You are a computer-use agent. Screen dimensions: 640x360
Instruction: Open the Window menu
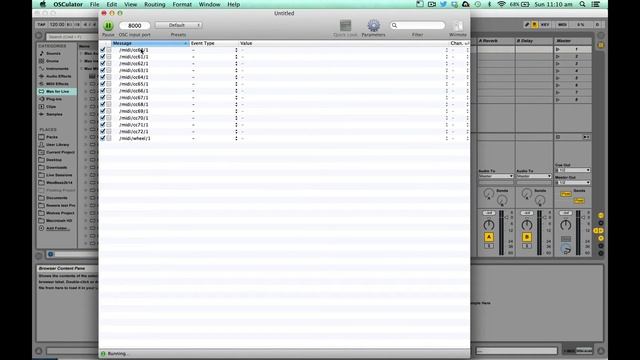click(209, 4)
